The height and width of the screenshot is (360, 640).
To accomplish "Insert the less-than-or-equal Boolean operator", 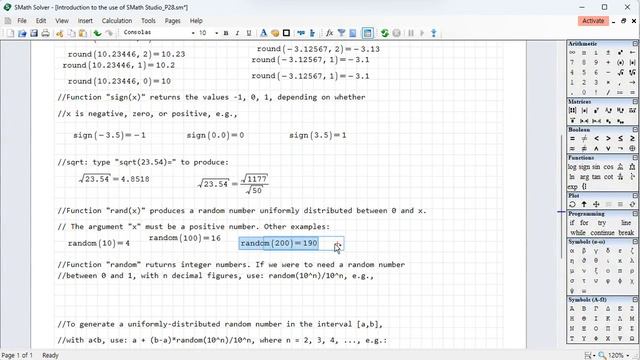I will [620, 139].
